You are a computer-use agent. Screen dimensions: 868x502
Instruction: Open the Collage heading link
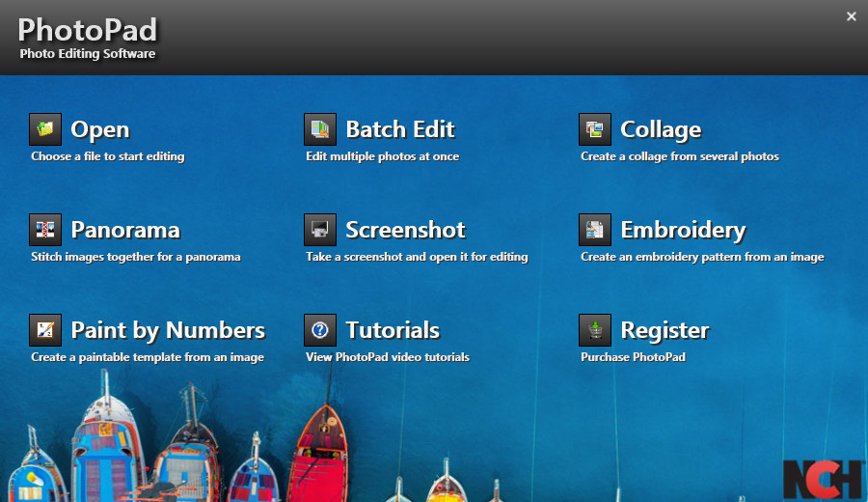tap(661, 129)
